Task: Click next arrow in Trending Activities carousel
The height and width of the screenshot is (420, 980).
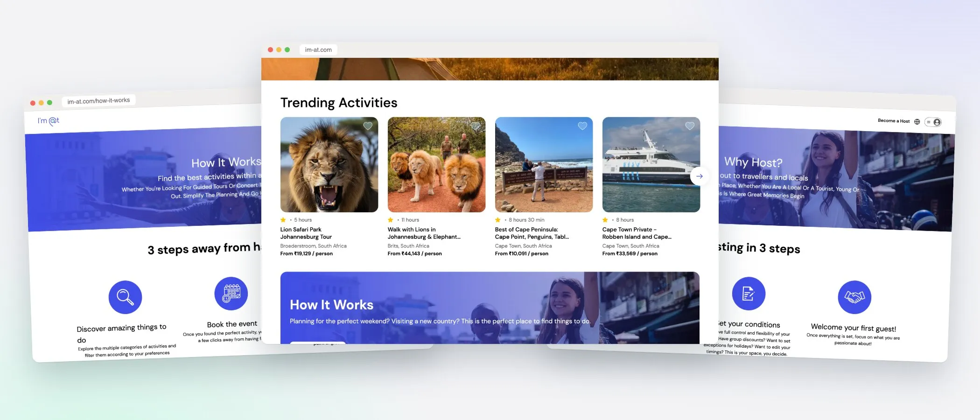Action: click(x=699, y=176)
